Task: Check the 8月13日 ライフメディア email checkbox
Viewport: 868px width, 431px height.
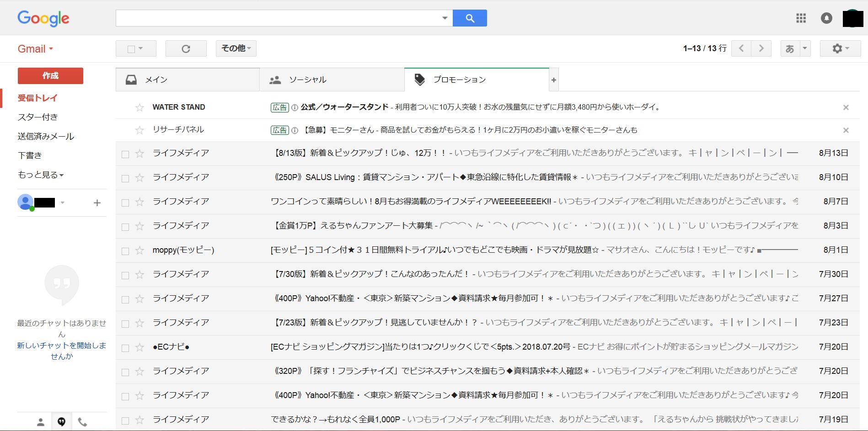Action: point(125,154)
